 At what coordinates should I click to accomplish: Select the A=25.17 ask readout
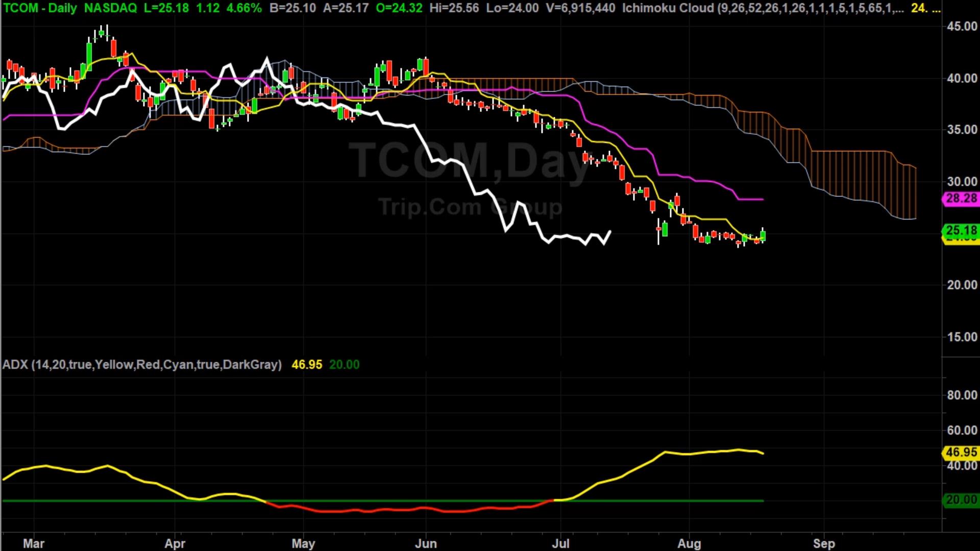[346, 8]
